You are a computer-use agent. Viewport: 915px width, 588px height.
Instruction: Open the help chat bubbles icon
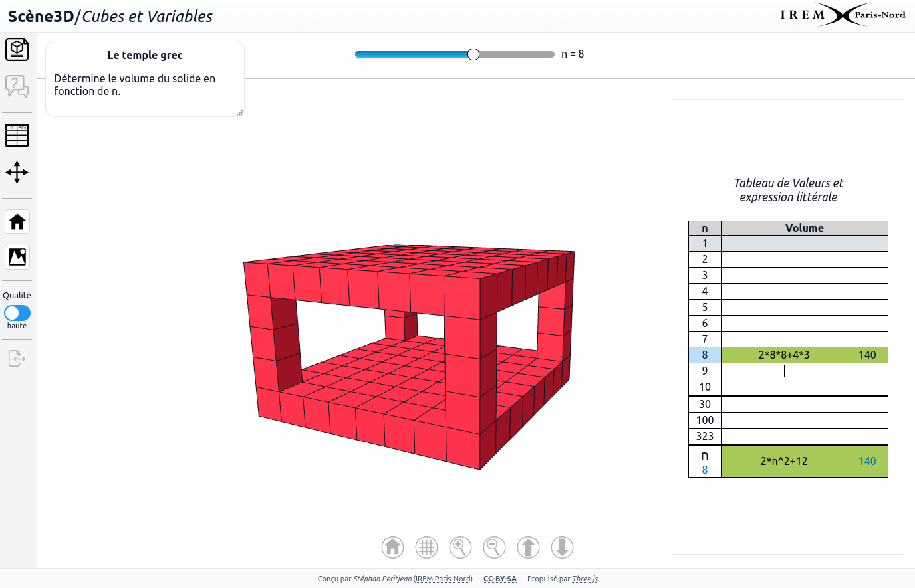tap(17, 86)
